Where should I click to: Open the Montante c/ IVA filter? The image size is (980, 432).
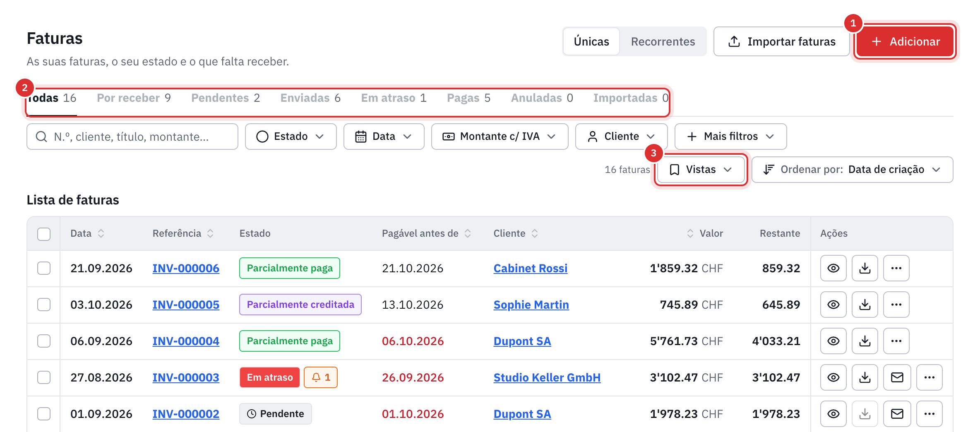click(x=500, y=137)
